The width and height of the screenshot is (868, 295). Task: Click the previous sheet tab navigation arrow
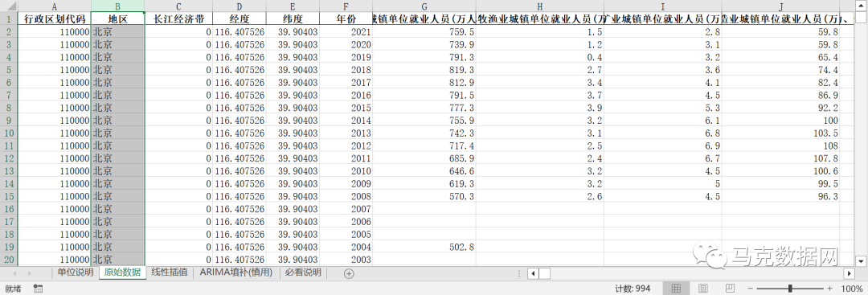[x=14, y=273]
